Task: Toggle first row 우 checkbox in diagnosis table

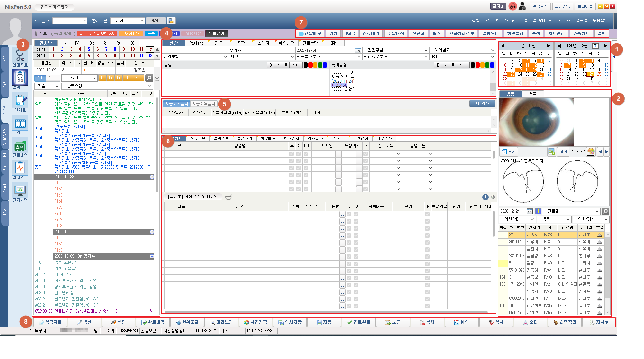Action: tap(291, 154)
